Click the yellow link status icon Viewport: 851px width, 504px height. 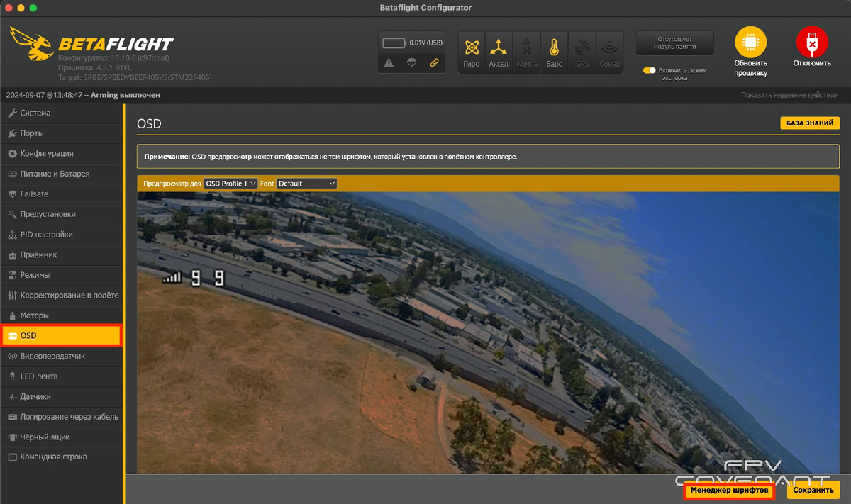[x=435, y=63]
